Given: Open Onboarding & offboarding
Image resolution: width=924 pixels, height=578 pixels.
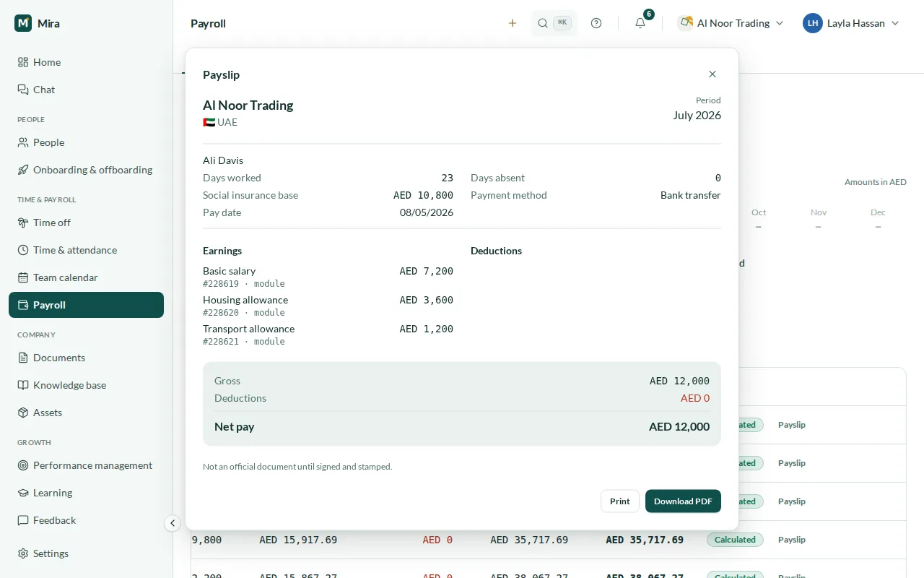Looking at the screenshot, I should [86, 170].
